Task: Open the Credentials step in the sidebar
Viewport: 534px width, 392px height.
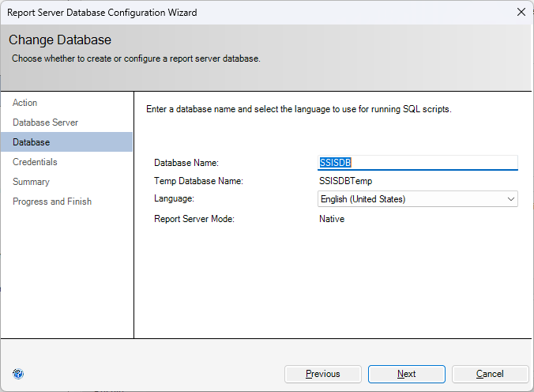Action: coord(35,162)
